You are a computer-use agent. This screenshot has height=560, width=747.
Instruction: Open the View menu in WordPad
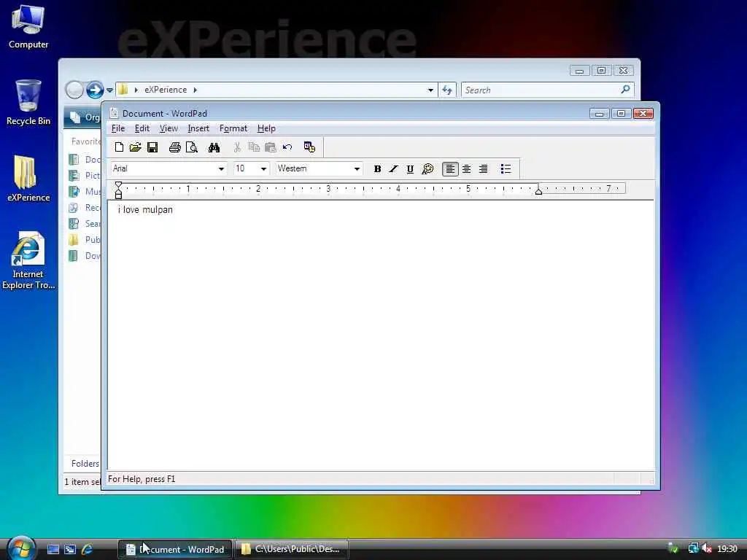(x=169, y=128)
